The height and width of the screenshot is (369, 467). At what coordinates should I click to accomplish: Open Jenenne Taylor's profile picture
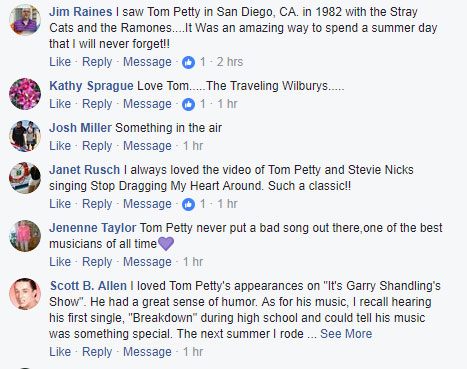pos(25,236)
